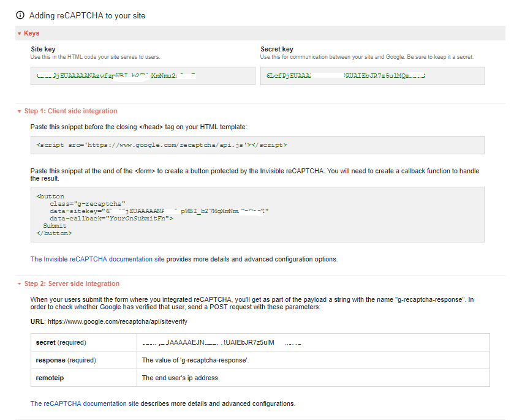Select the 'secret (required)' parameter cell

[x=61, y=342]
